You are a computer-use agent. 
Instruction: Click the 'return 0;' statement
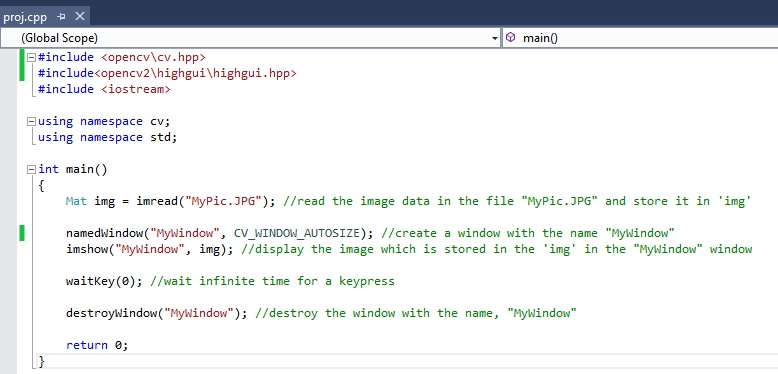point(97,345)
